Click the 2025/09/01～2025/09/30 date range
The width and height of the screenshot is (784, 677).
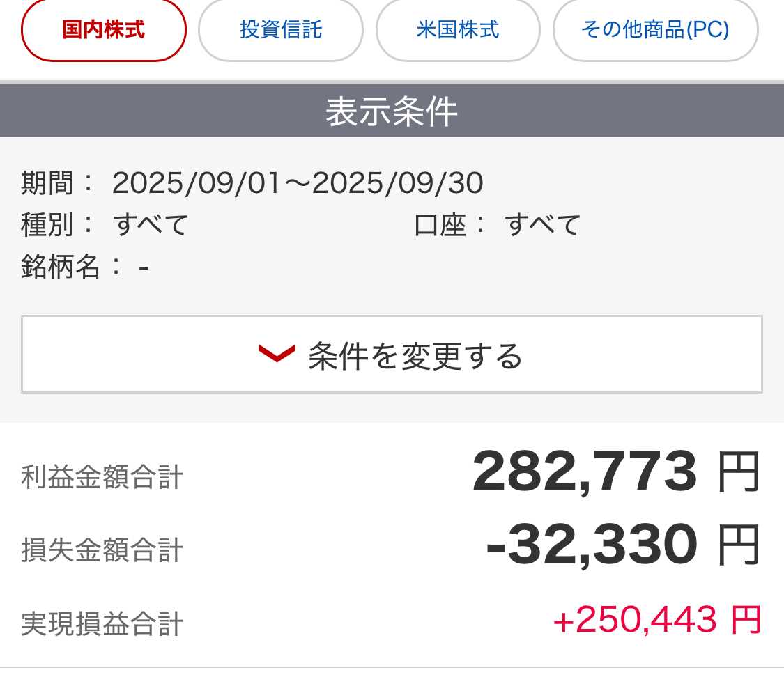pos(298,183)
